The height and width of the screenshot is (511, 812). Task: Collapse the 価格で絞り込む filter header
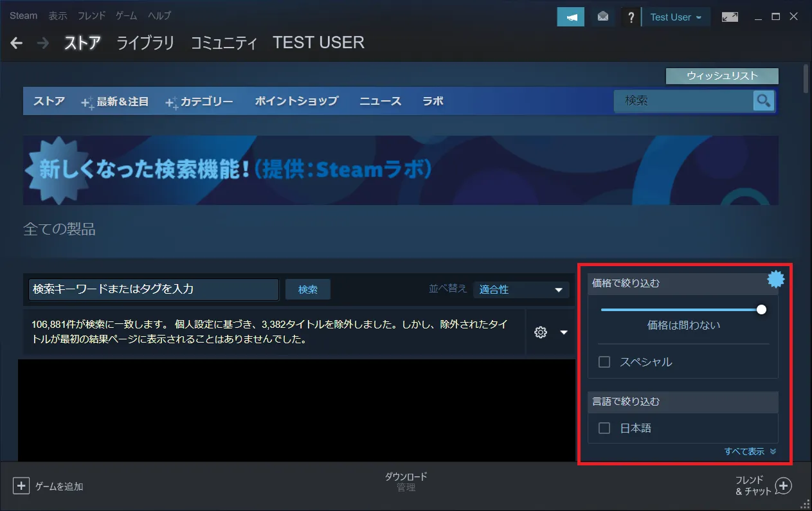pos(683,283)
